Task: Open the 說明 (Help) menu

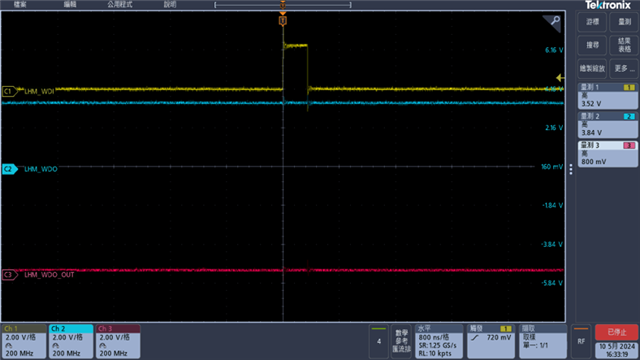Action: (x=170, y=4)
